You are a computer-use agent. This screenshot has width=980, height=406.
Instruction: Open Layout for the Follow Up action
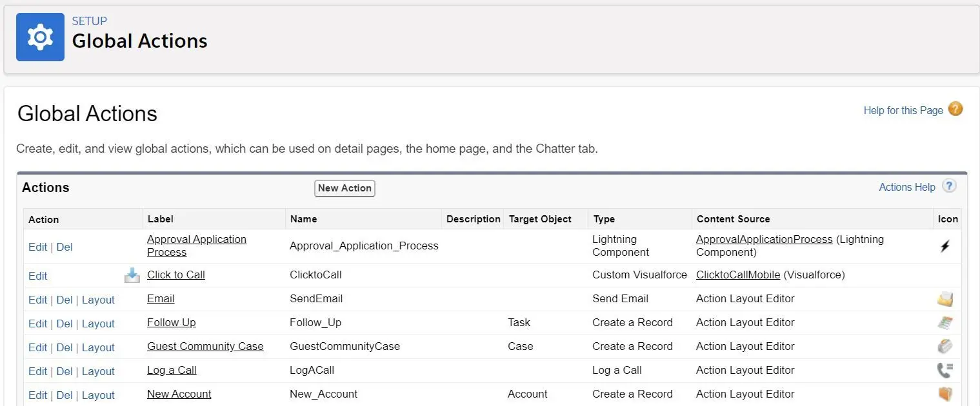(98, 324)
